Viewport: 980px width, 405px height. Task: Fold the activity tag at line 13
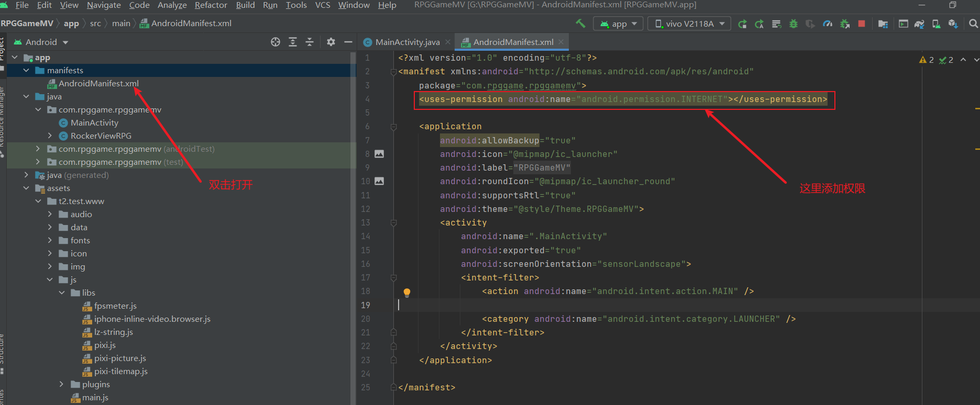394,222
